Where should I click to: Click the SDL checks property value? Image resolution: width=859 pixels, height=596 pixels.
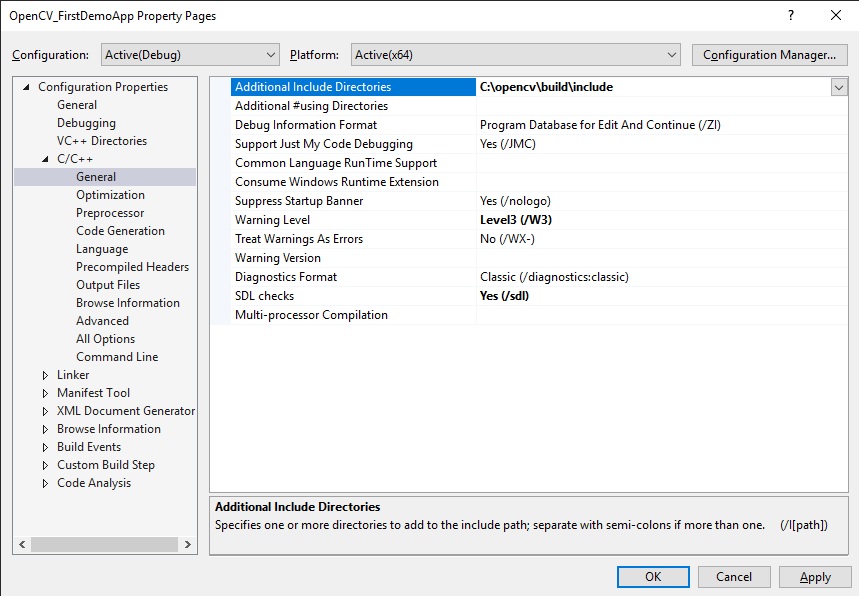coord(504,296)
